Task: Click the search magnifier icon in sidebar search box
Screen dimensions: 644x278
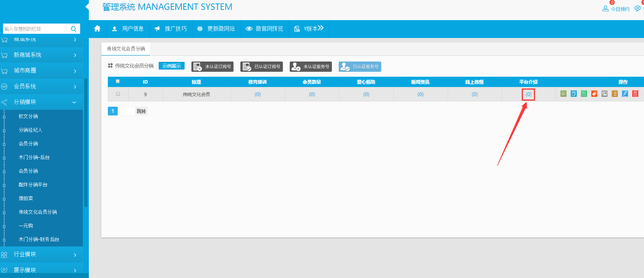Action: coord(74,29)
